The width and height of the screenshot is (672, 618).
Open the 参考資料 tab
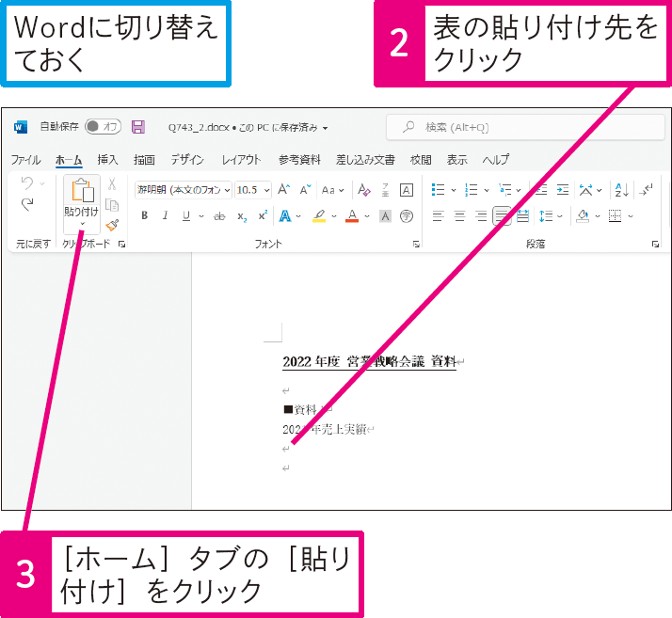(299, 160)
